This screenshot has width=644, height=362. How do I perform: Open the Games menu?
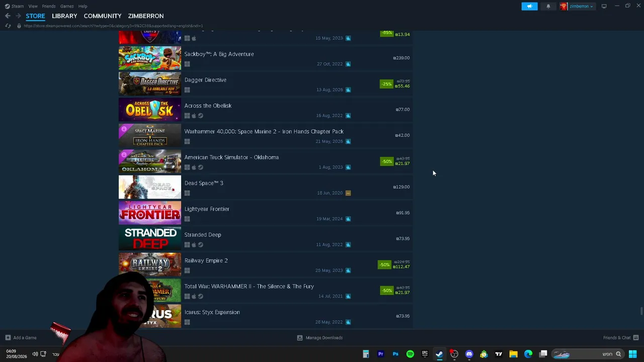coord(67,6)
